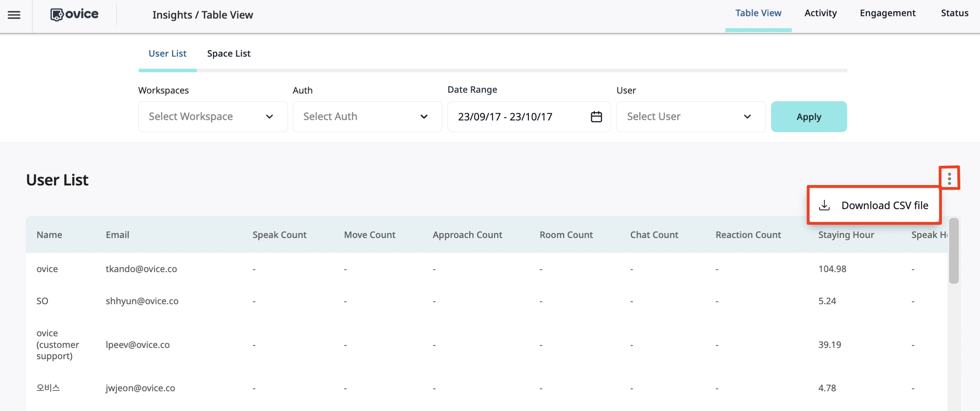Viewport: 980px width, 411px height.
Task: Click staying hour value 4.78
Action: (827, 388)
